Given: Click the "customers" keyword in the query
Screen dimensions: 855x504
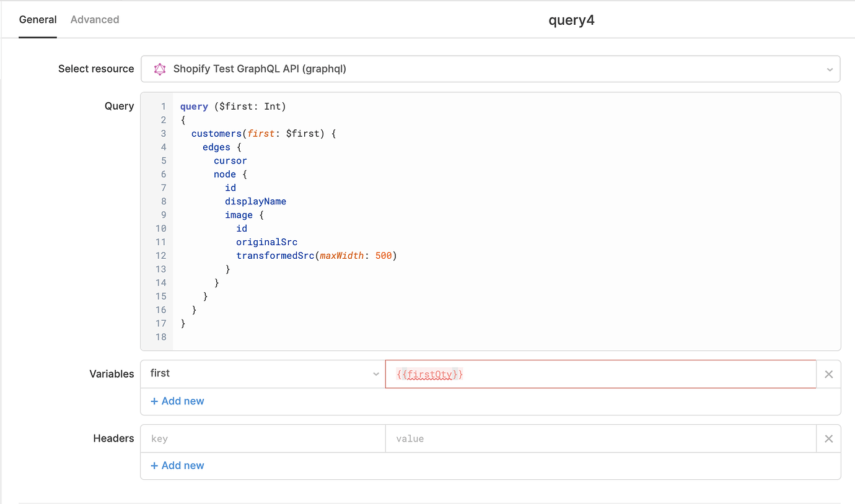Looking at the screenshot, I should tap(216, 133).
